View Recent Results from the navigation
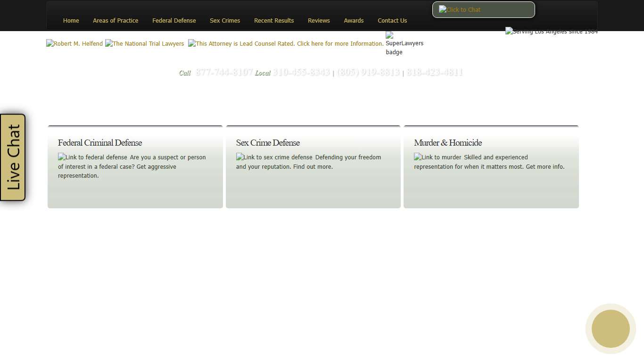The image size is (644, 362). [274, 20]
